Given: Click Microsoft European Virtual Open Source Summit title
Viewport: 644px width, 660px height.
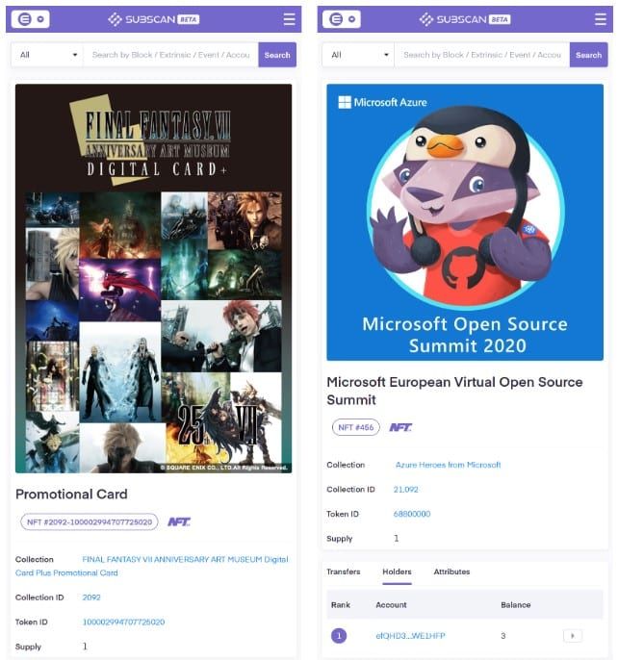Looking at the screenshot, I should point(454,391).
